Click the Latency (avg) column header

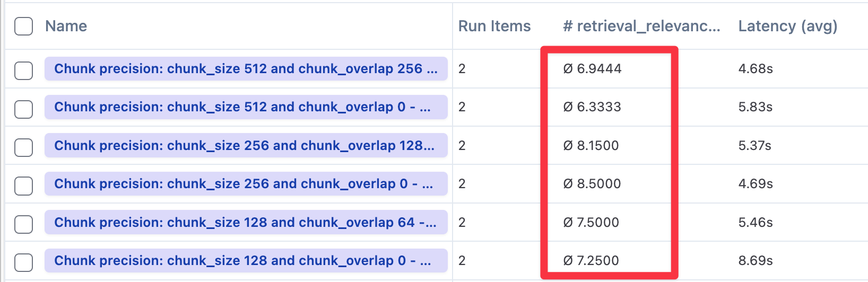tap(787, 26)
